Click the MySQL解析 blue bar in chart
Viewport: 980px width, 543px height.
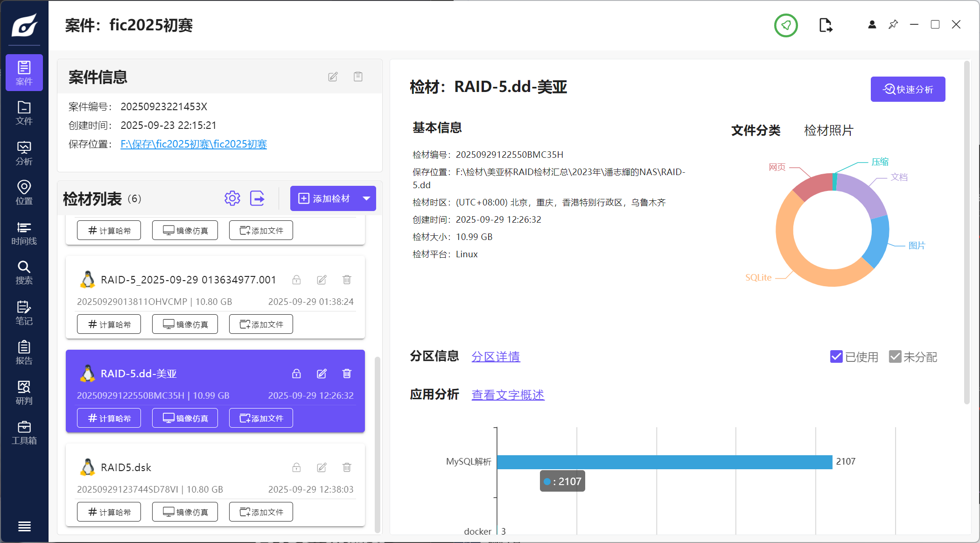(664, 462)
